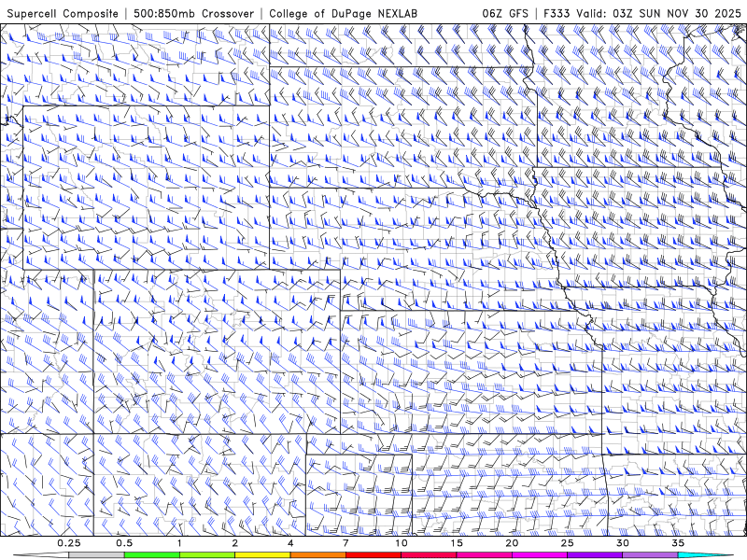Click the legend value label '20'
The image size is (747, 560).
point(512,543)
